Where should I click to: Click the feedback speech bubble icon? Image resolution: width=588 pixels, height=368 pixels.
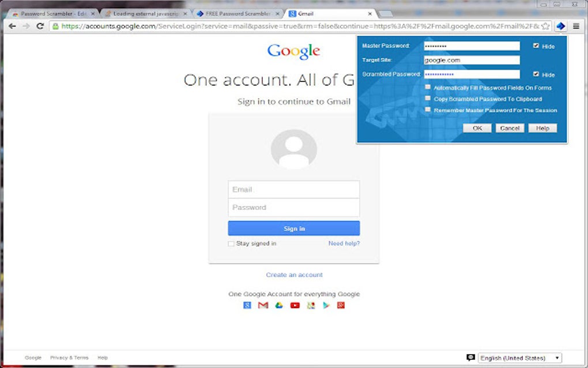click(470, 358)
